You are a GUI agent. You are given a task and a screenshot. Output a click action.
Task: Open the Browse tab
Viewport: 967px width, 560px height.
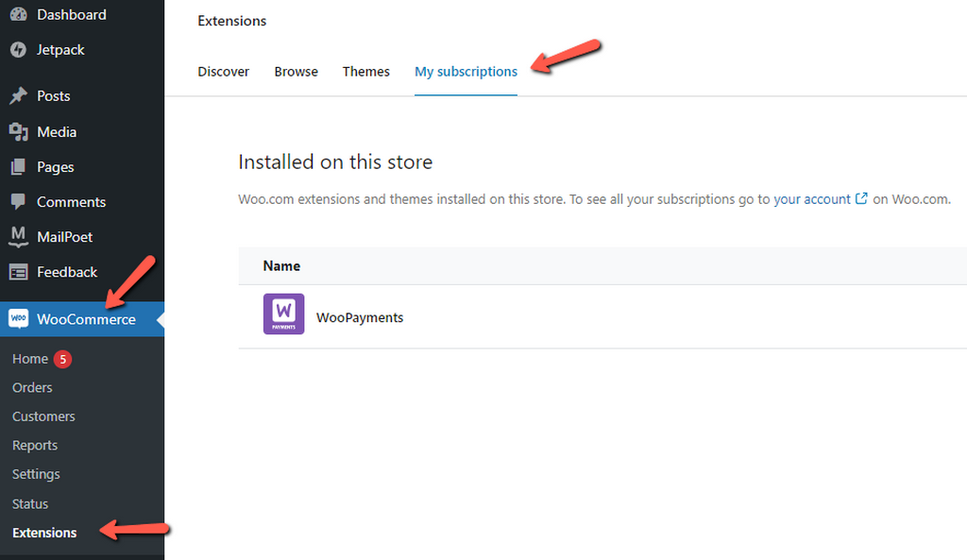pos(296,71)
